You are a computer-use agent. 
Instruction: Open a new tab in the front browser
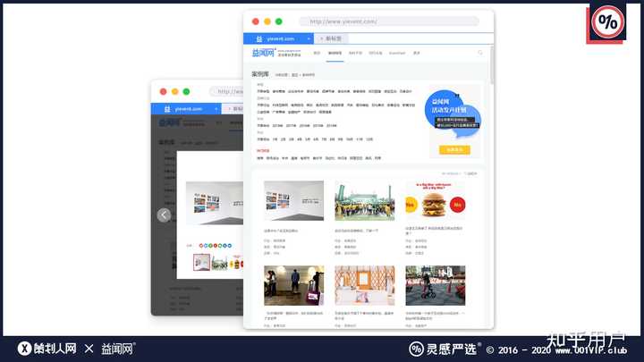pyautogui.click(x=331, y=38)
